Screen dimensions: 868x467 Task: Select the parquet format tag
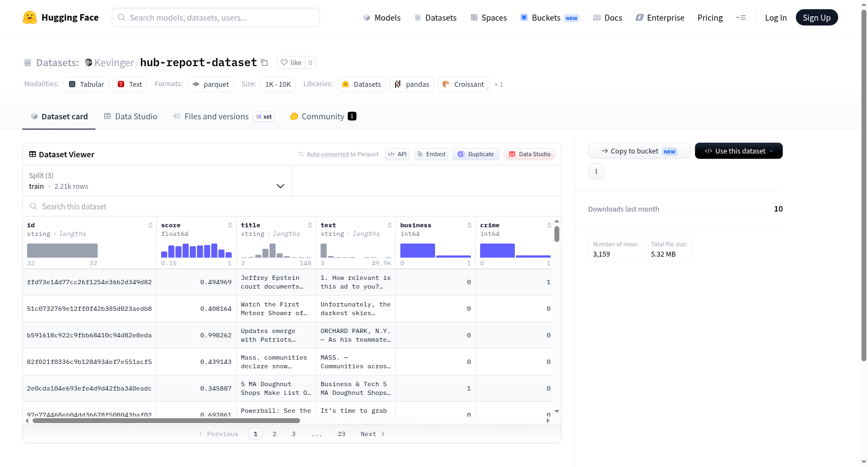click(x=210, y=84)
